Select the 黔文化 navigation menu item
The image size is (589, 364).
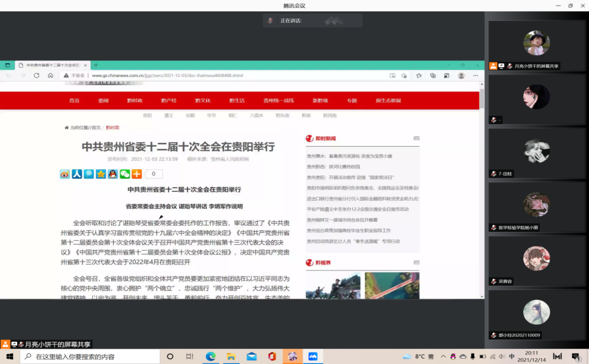(203, 101)
